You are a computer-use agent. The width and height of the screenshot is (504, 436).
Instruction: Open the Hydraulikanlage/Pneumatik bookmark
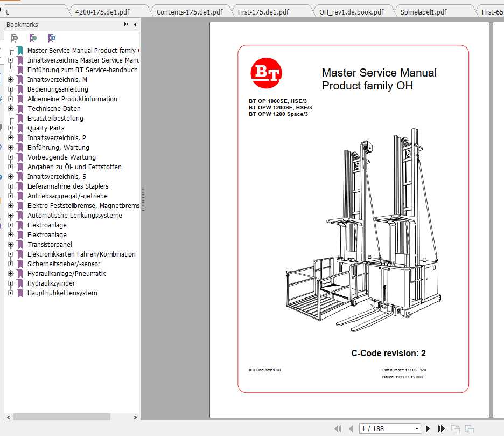pos(66,273)
